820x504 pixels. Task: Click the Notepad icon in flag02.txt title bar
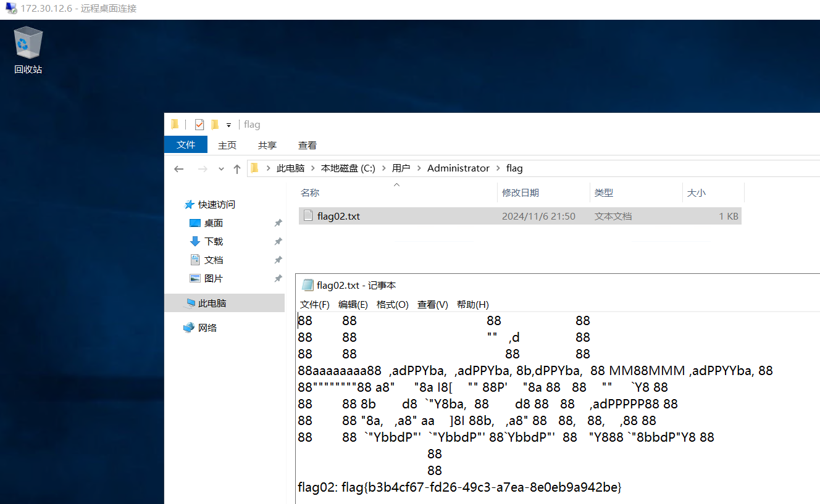coord(307,285)
